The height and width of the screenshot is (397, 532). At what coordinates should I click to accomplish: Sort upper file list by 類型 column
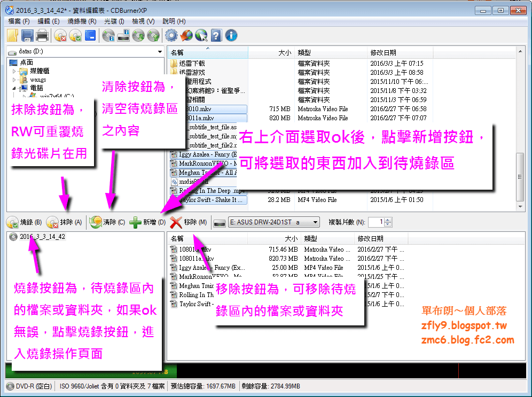tap(331, 53)
